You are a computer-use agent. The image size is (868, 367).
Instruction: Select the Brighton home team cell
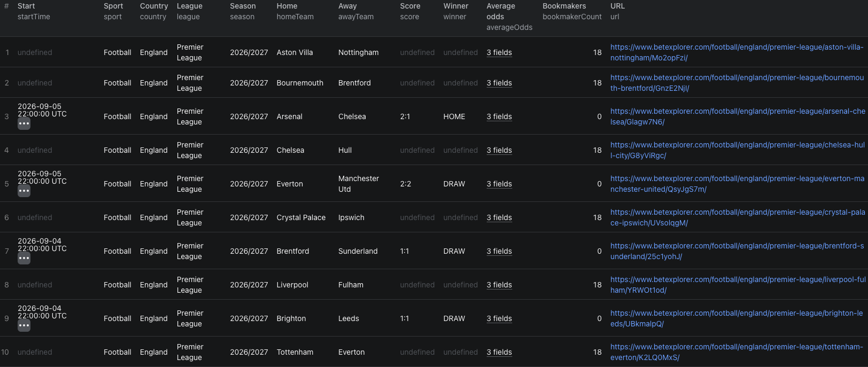coord(291,318)
